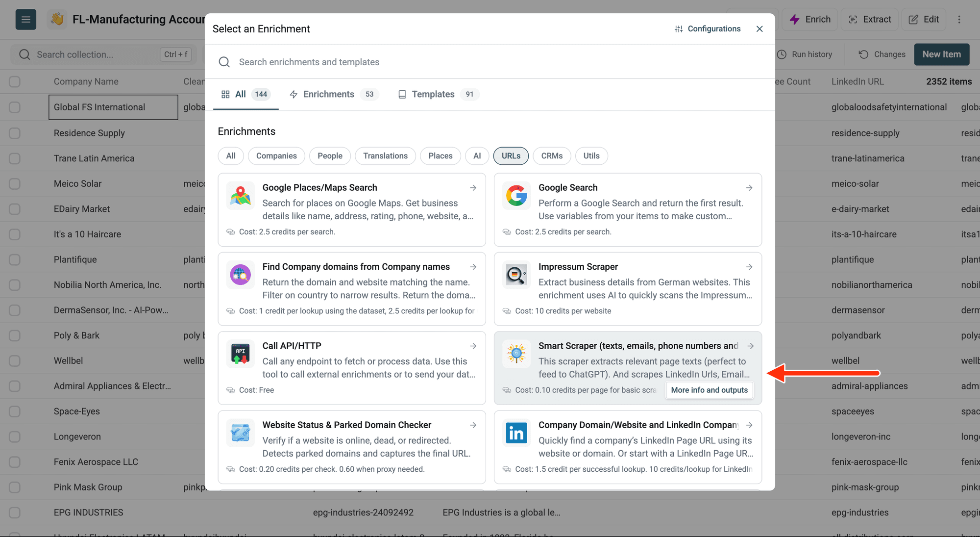Filter enrichments by Places chip

[441, 156]
